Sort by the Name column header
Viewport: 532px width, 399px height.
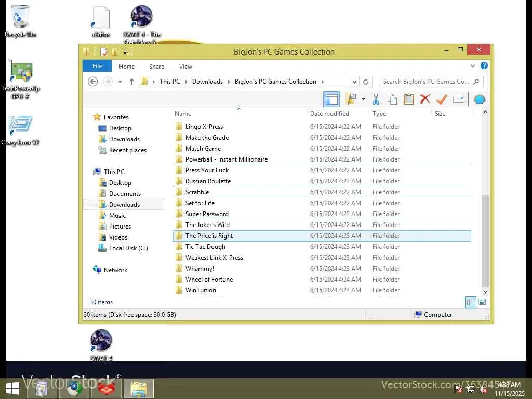[183, 114]
